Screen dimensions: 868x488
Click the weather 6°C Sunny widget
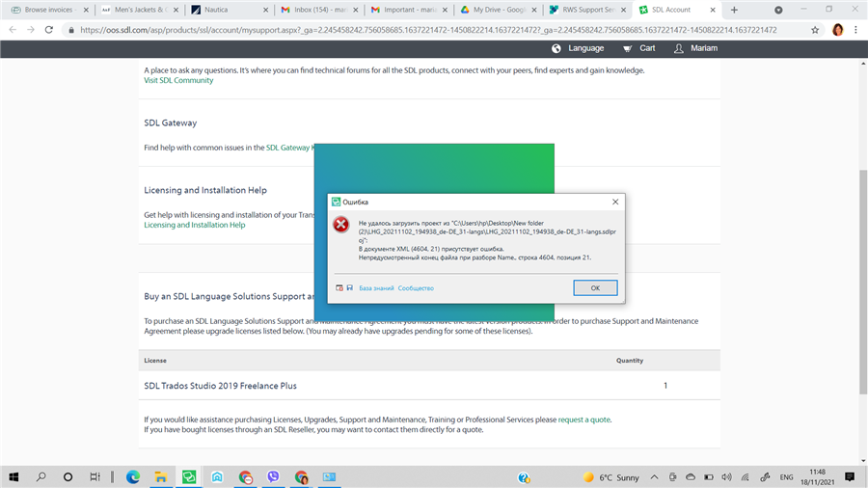click(x=611, y=477)
